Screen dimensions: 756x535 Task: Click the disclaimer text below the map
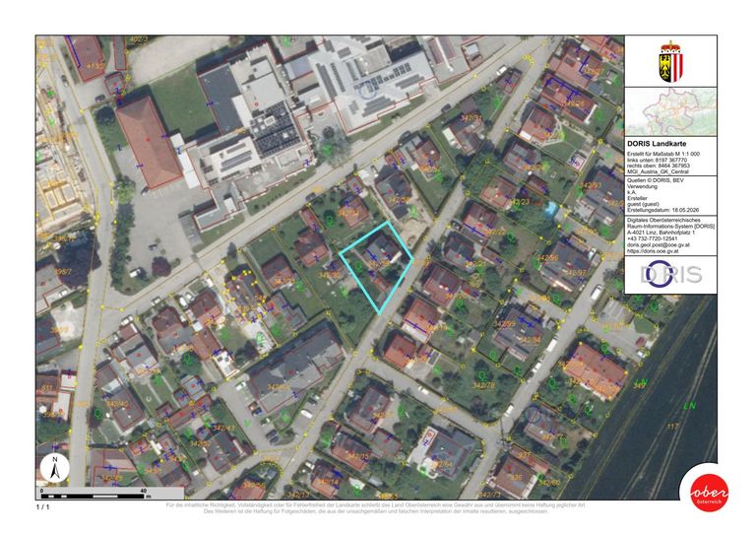click(376, 508)
